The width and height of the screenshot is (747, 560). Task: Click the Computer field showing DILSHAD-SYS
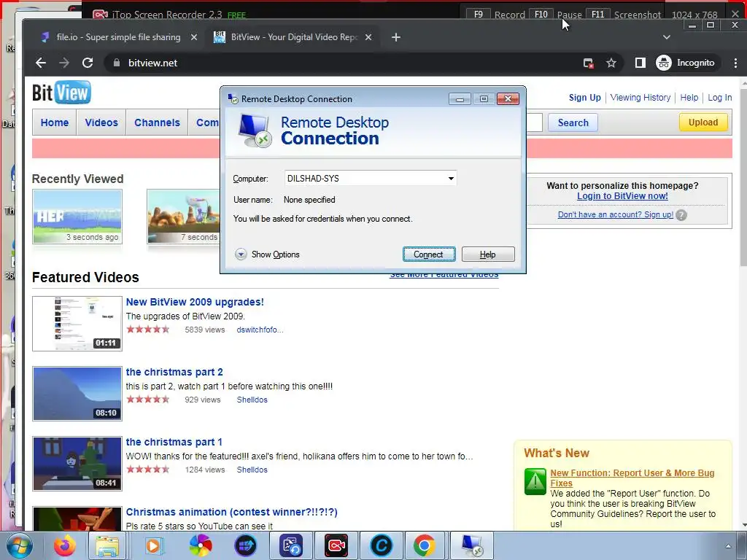(x=370, y=179)
